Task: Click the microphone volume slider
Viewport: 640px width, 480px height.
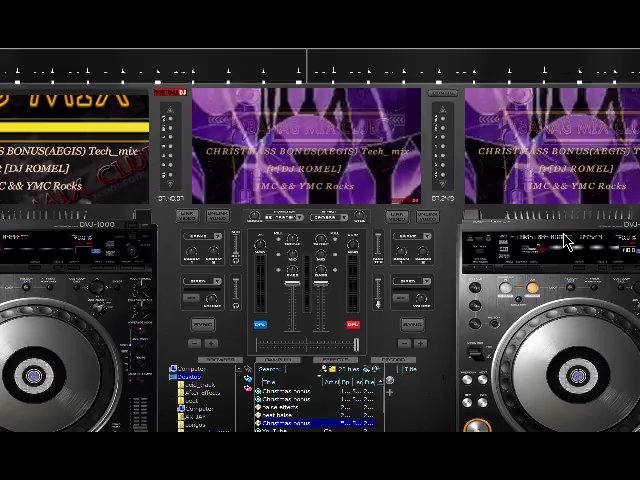Action: [x=378, y=291]
